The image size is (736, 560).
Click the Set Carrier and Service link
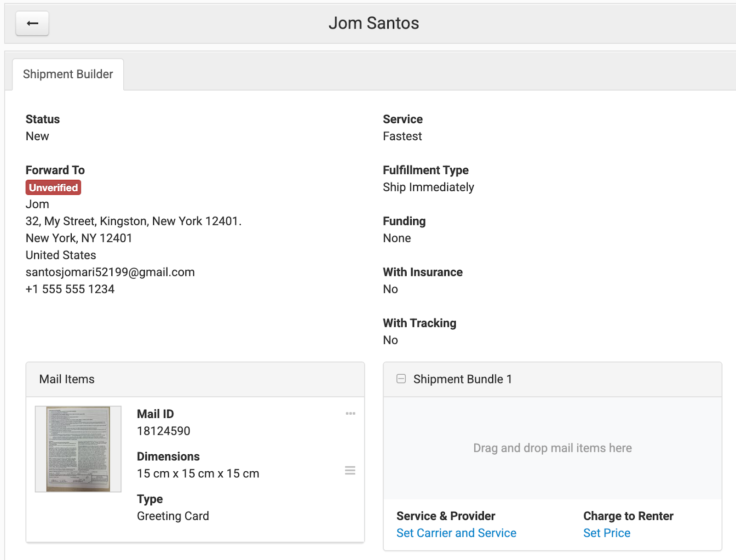[456, 533]
